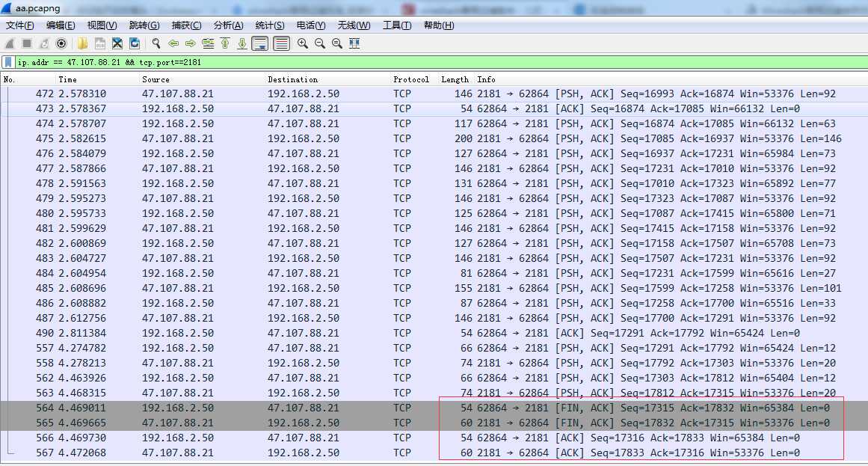
Task: Open the capture options gear icon
Action: [61, 43]
